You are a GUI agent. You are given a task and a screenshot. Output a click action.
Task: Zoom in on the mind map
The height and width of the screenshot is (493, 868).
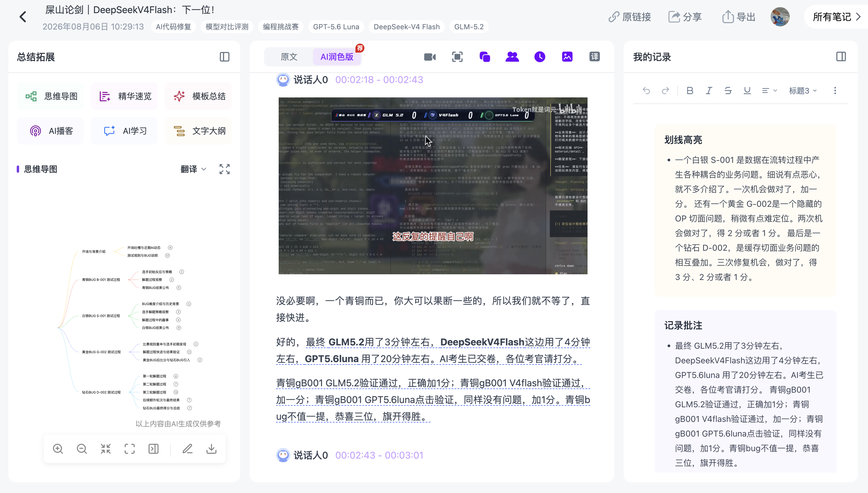(58, 449)
